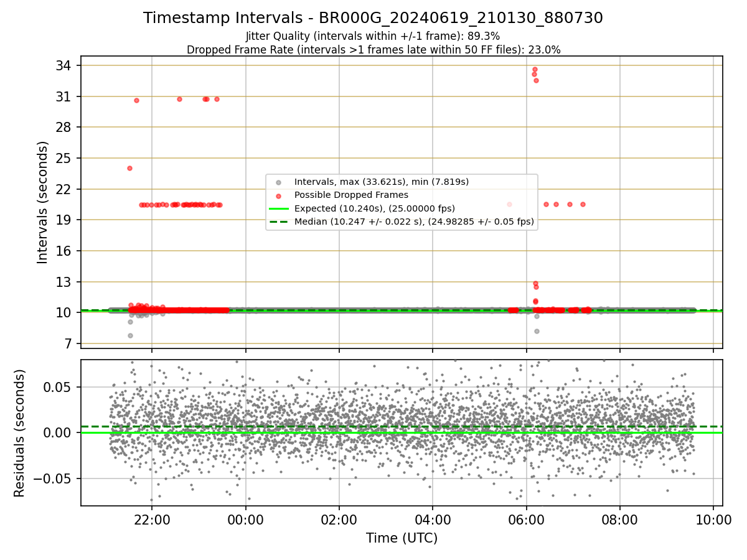The image size is (747, 560).
Task: Click the red dropped-frame point at 24 seconds
Action: click(129, 168)
